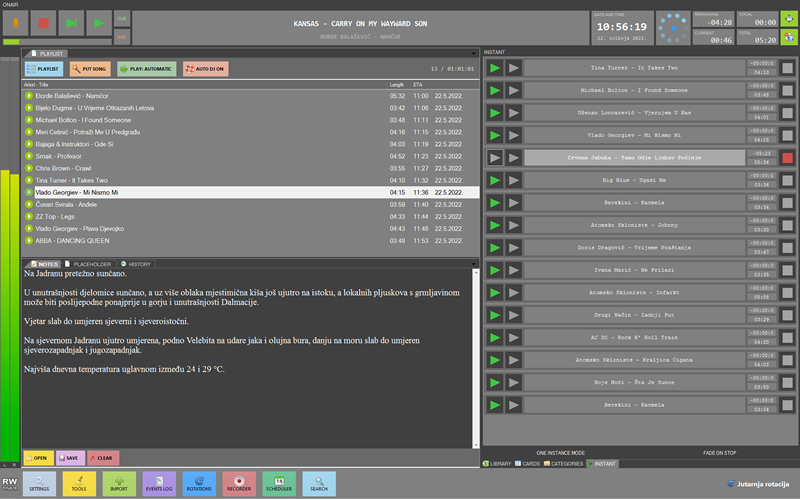Open the Recorder module

point(239,484)
